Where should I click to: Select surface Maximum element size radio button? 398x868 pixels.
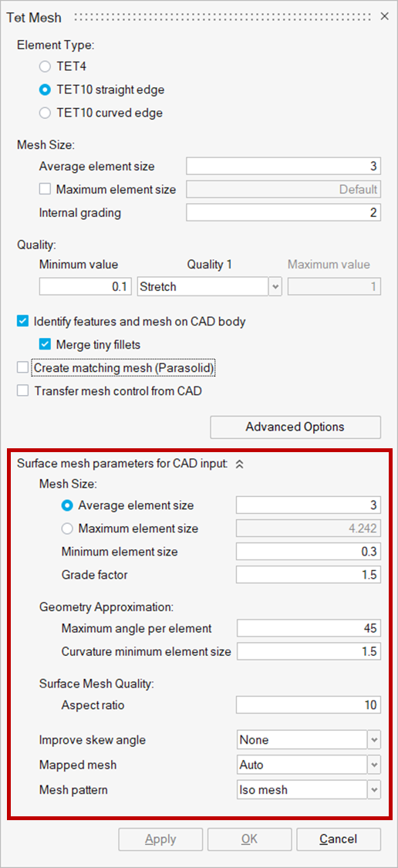(68, 529)
